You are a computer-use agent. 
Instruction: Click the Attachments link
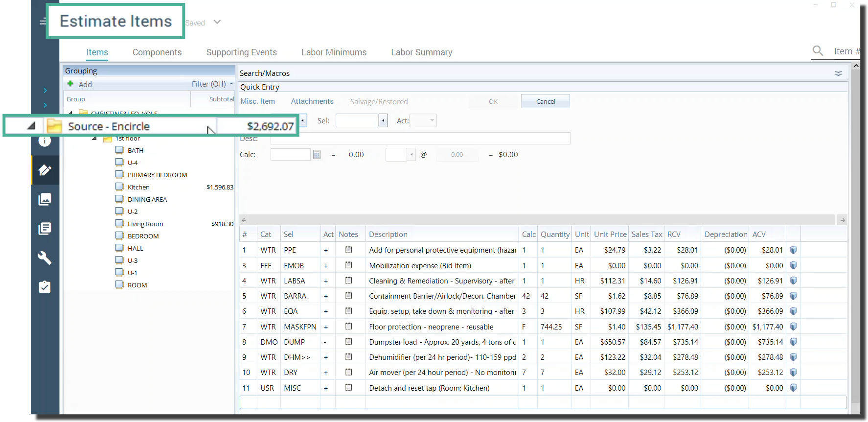(x=312, y=101)
